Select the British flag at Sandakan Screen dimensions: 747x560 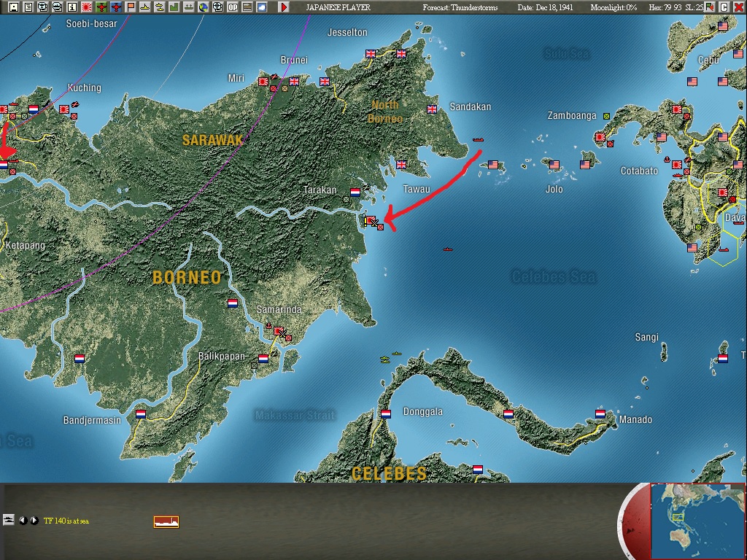pyautogui.click(x=432, y=109)
